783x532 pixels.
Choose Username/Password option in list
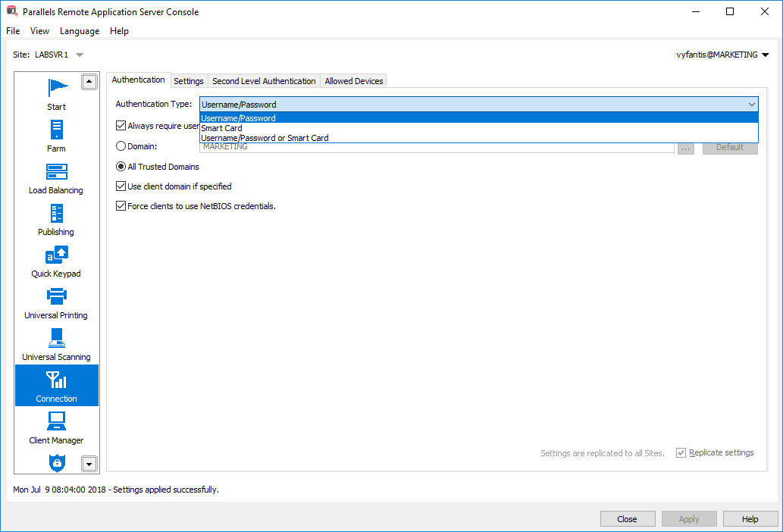pos(479,118)
